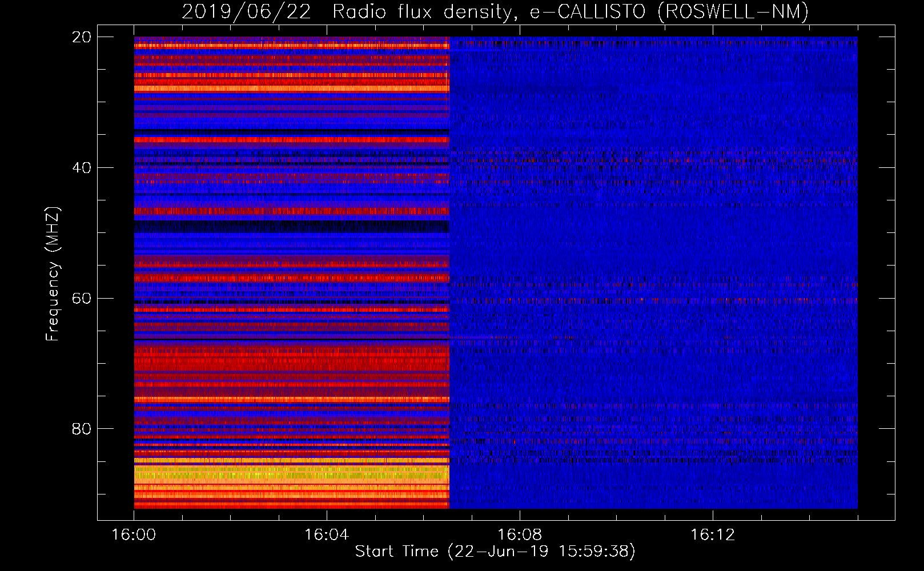Click the 16:04 time axis label
The height and width of the screenshot is (571, 924).
(x=327, y=535)
